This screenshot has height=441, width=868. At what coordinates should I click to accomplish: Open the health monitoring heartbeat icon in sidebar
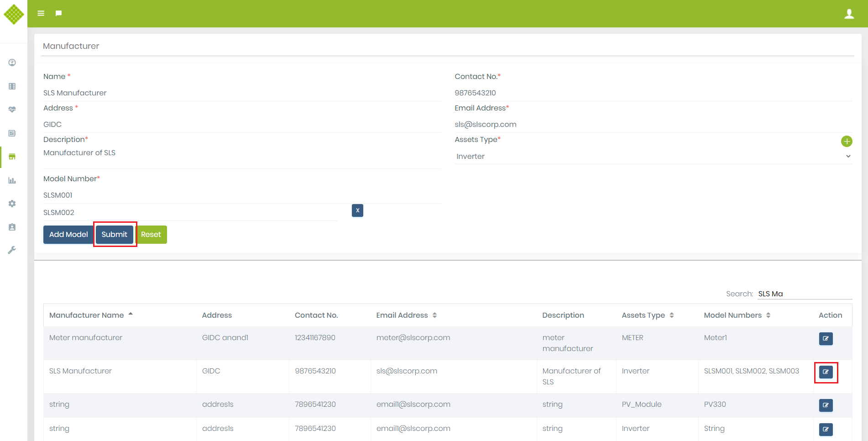click(12, 110)
